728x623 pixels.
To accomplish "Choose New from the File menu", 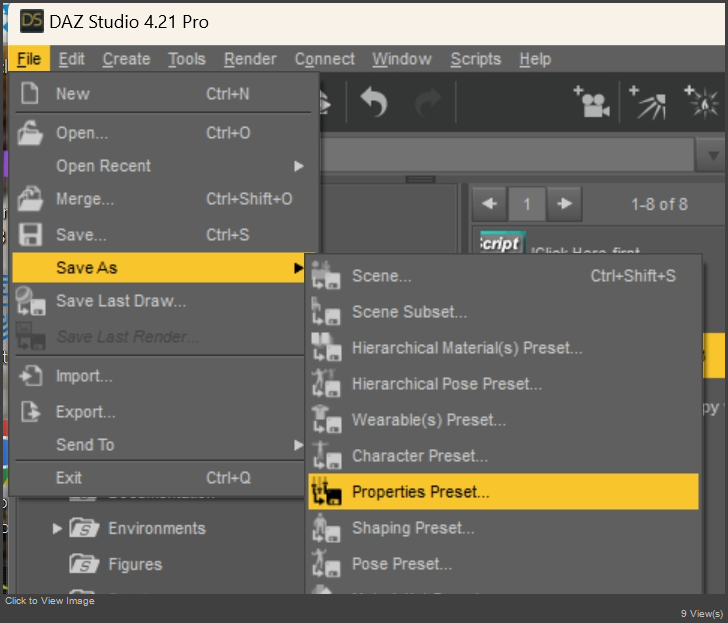I will [163, 94].
